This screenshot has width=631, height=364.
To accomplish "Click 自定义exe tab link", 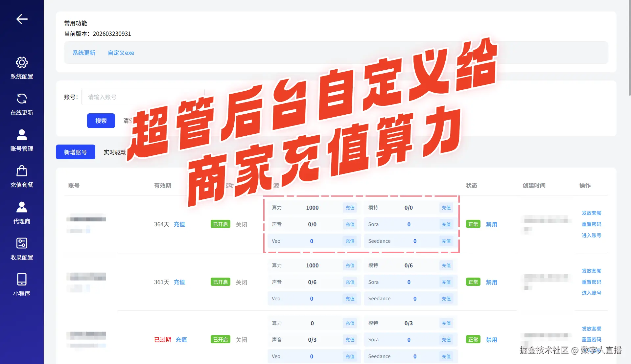I will (121, 53).
